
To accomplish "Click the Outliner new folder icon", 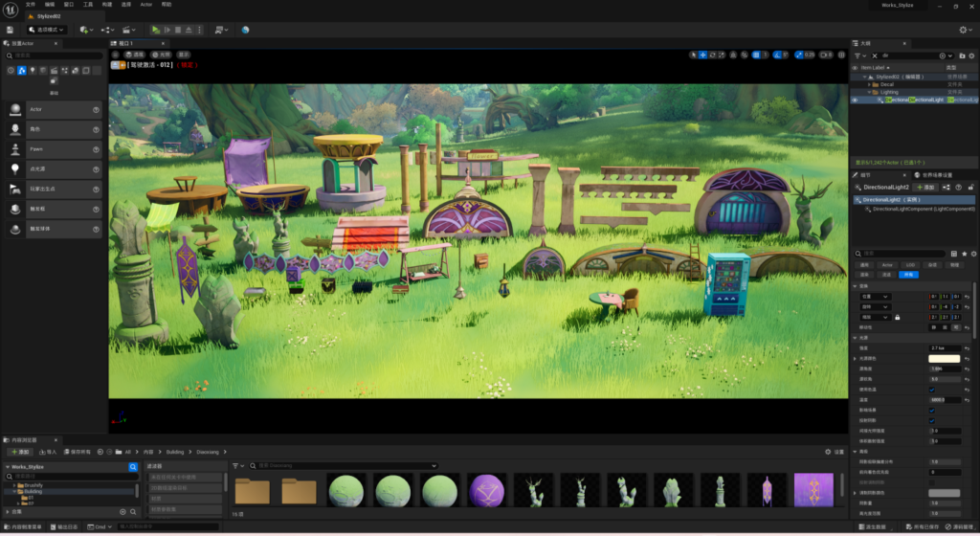I will [962, 56].
